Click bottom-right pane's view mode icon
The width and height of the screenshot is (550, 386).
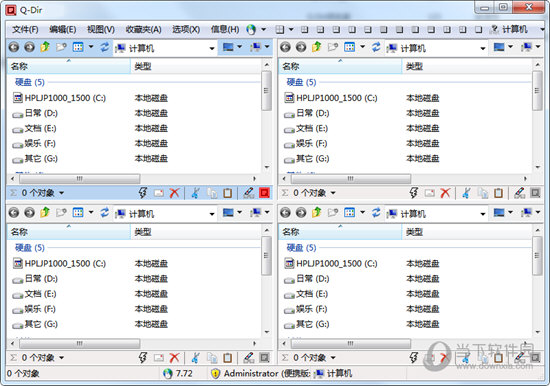pos(349,212)
